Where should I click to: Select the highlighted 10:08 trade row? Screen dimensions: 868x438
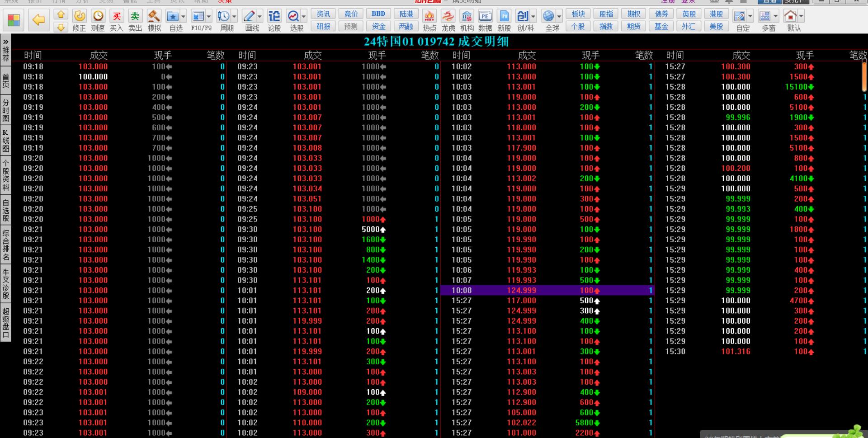coord(547,290)
